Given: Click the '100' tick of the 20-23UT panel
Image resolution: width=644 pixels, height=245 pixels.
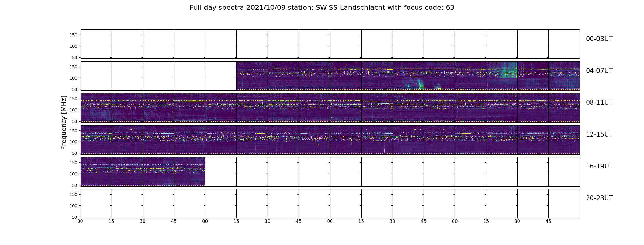Looking at the screenshot, I should [x=74, y=206].
